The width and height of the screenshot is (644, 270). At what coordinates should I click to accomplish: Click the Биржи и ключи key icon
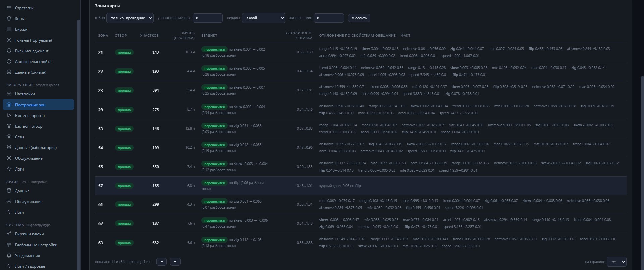pos(9,234)
